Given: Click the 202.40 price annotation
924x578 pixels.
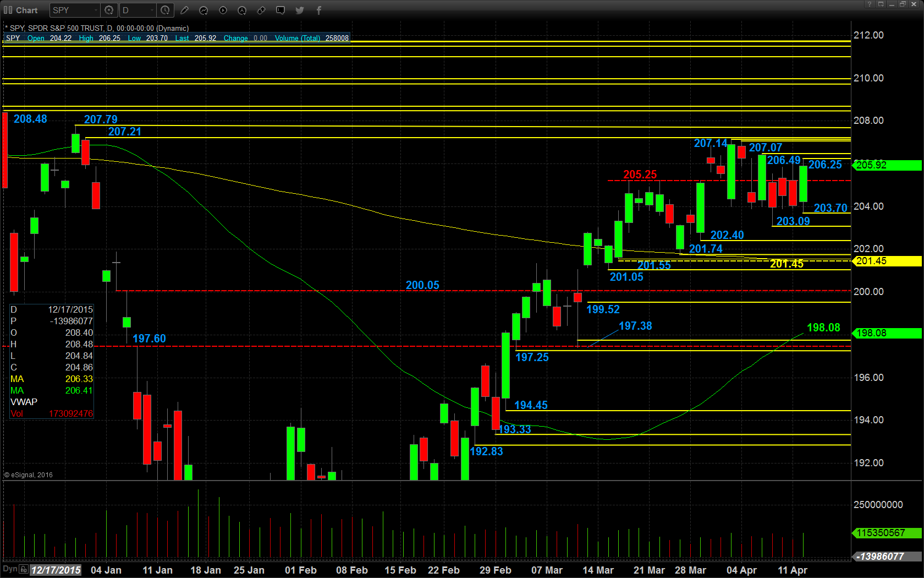Looking at the screenshot, I should 727,235.
